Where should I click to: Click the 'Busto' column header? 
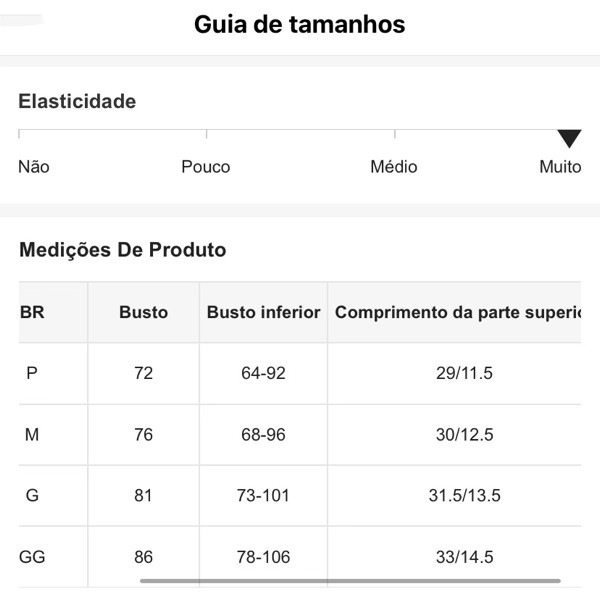[143, 312]
